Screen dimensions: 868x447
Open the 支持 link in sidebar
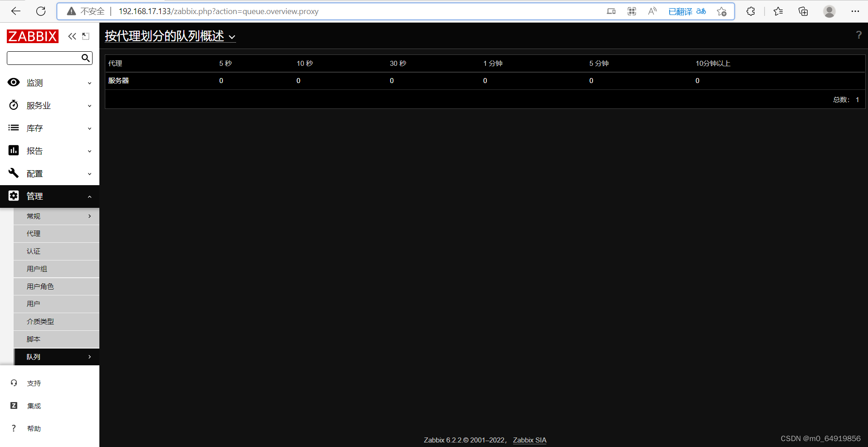34,383
